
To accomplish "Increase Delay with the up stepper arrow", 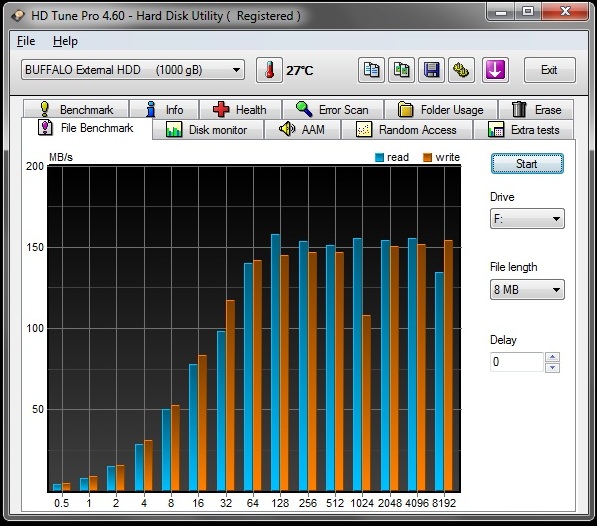I will [x=552, y=357].
